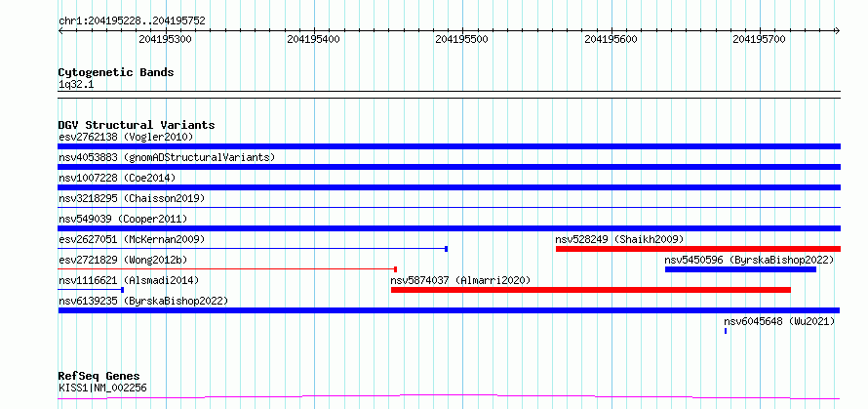Open variant nsv1116621 (Alsmadi2014) label
This screenshot has width=868, height=409.
[129, 280]
